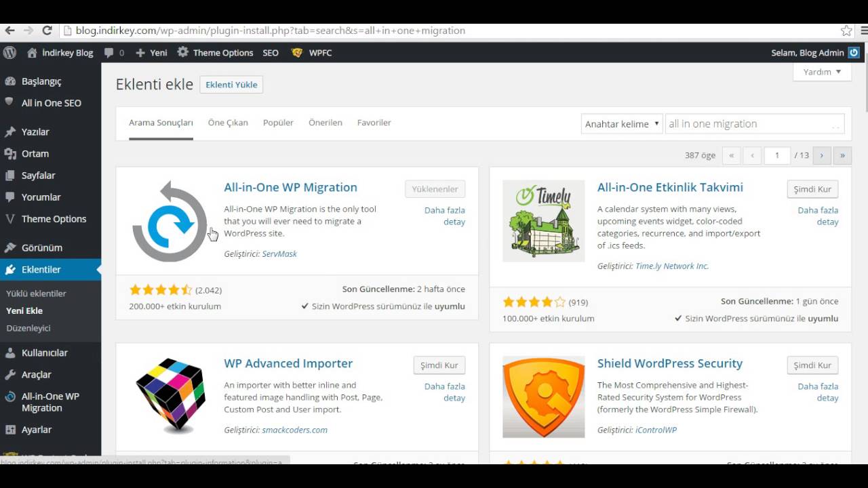
Task: Go to last results page arrow
Action: 842,155
